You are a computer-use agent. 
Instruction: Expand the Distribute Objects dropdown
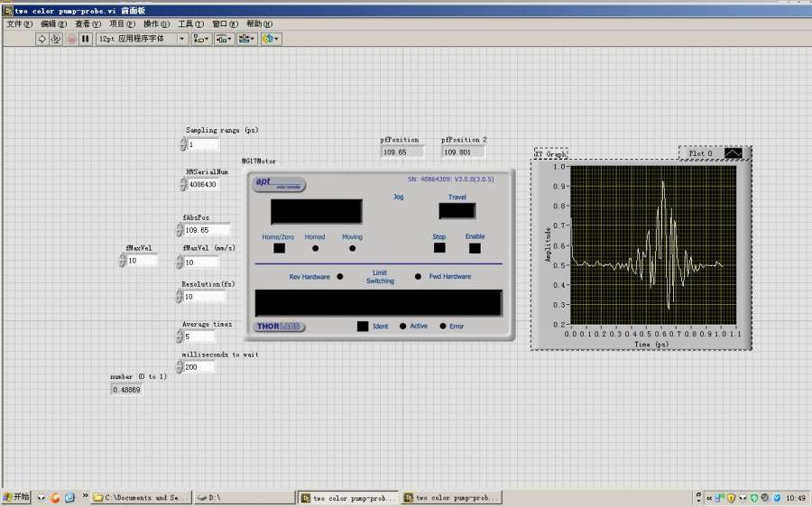point(225,39)
